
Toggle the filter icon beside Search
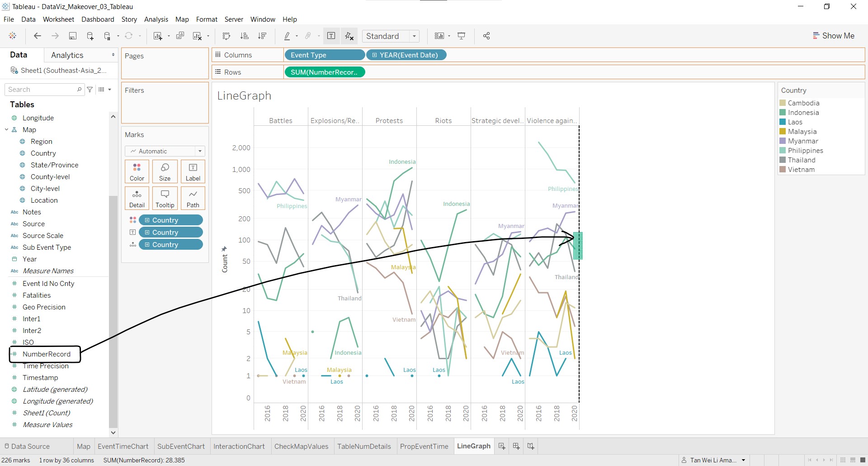tap(90, 90)
